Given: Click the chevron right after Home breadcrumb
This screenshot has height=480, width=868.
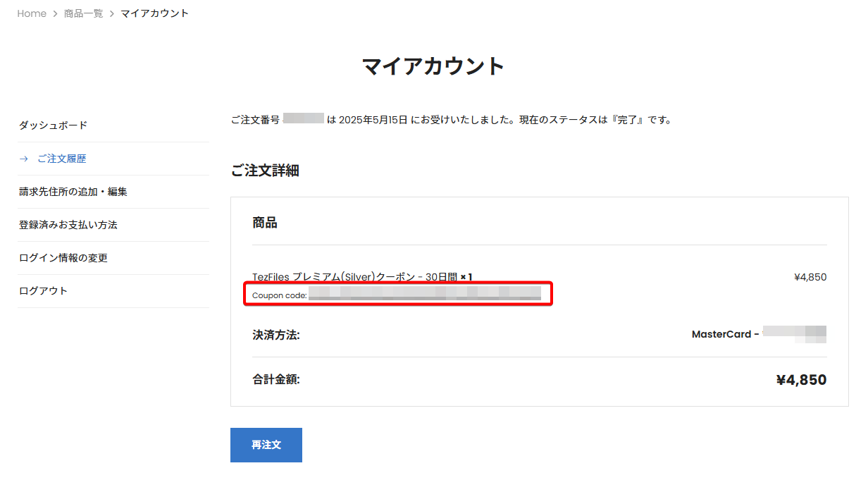Looking at the screenshot, I should click(x=55, y=13).
